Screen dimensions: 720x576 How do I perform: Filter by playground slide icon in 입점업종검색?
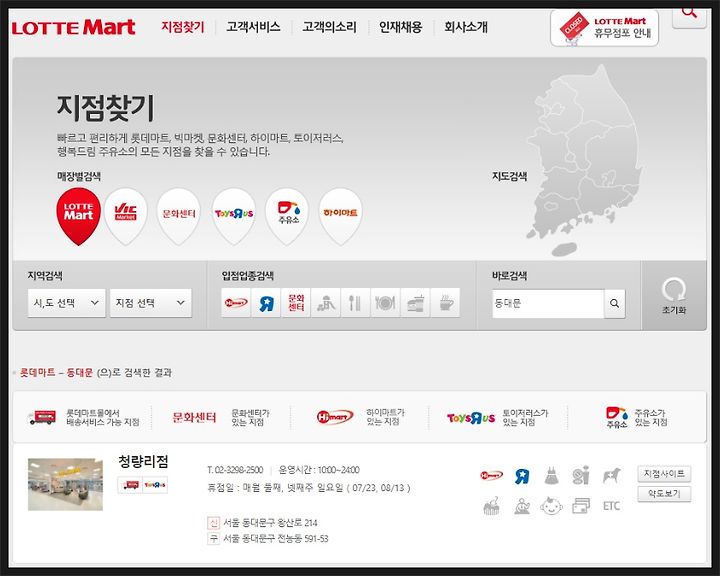point(326,303)
